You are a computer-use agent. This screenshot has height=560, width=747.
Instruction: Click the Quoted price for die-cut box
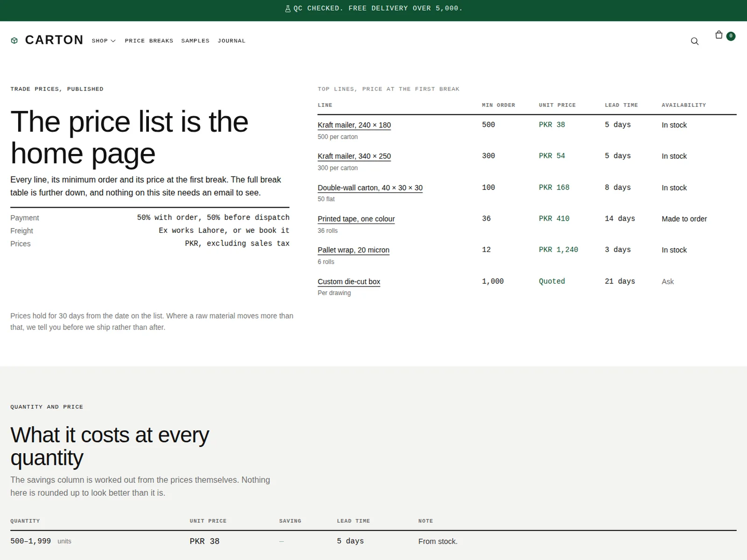pyautogui.click(x=552, y=281)
